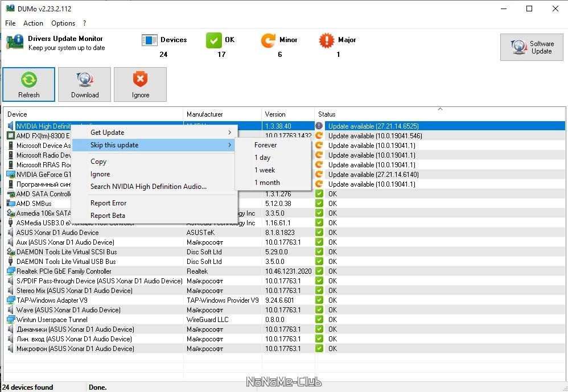568x392 pixels.
Task: Choose 1 month in the skip submenu
Action: click(273, 183)
